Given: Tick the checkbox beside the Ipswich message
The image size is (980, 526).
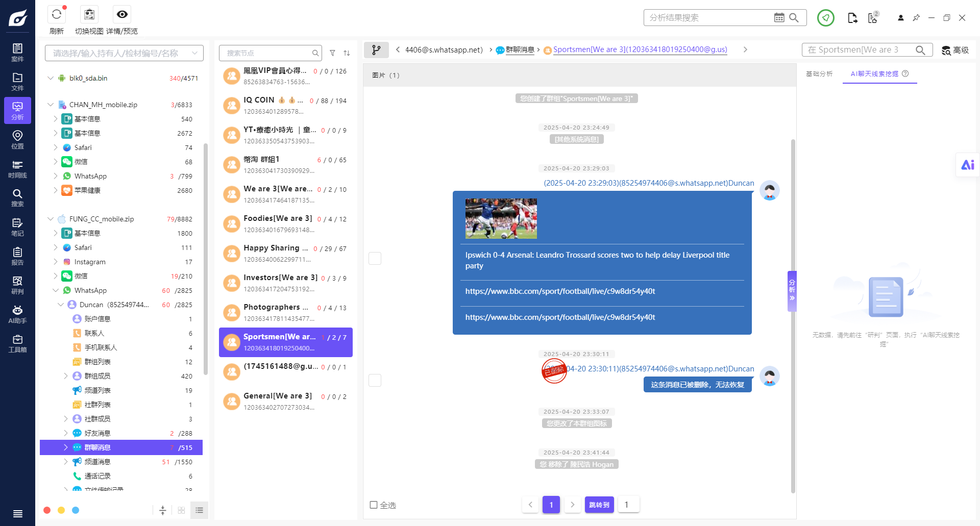Looking at the screenshot, I should pyautogui.click(x=375, y=259).
